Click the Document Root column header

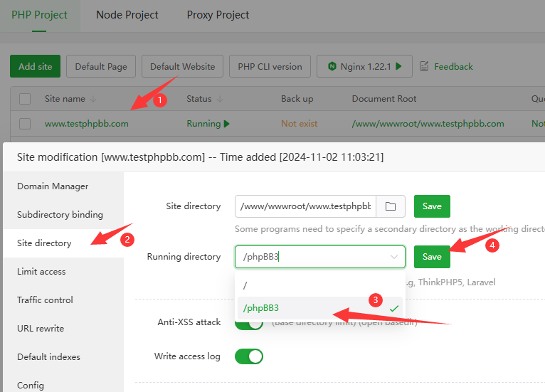(x=384, y=99)
